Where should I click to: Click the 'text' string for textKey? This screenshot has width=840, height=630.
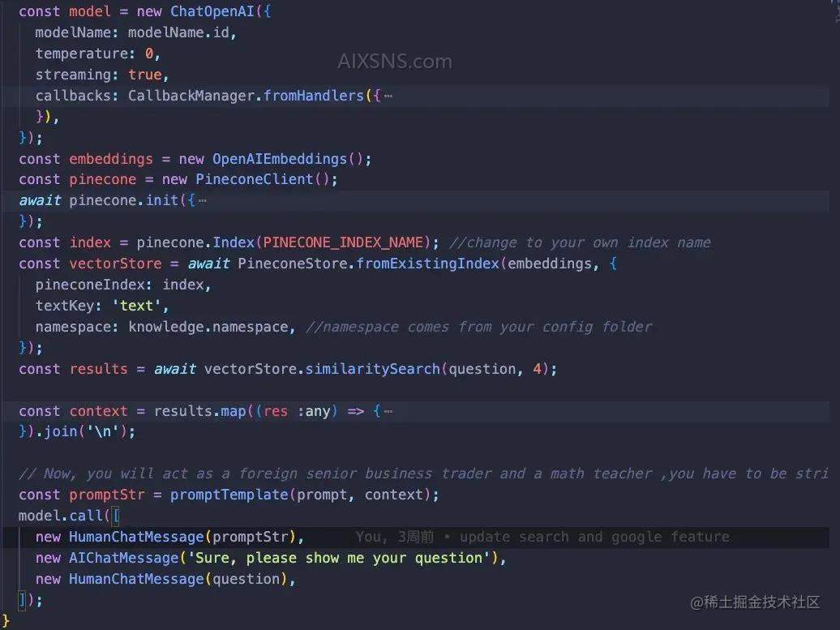(x=136, y=306)
